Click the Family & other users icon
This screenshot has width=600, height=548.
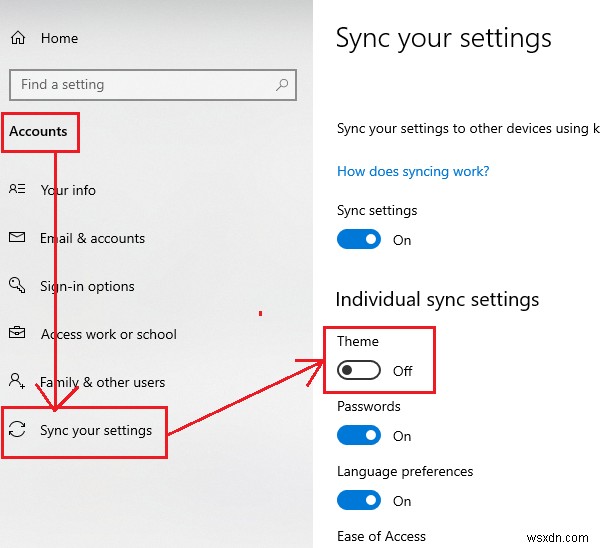(x=17, y=381)
